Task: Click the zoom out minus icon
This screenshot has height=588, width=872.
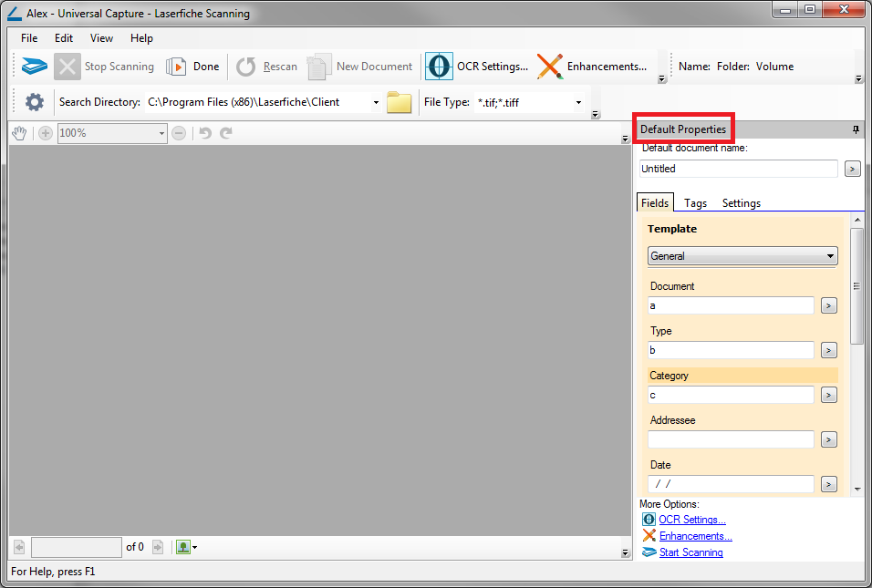Action: click(x=179, y=133)
